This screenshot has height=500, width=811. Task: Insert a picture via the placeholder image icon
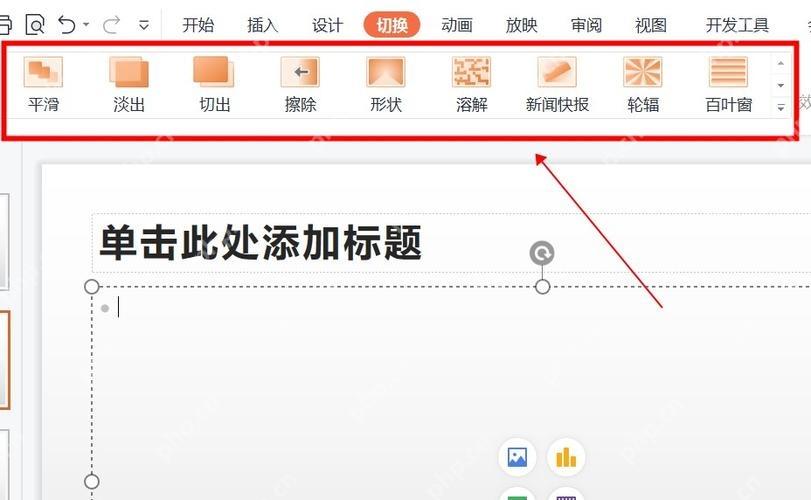coord(517,457)
